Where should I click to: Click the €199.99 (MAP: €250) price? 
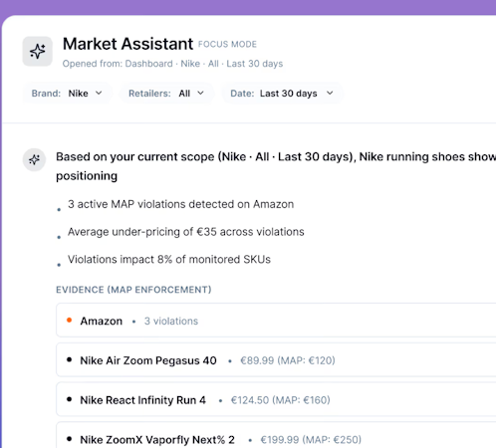coord(311,439)
